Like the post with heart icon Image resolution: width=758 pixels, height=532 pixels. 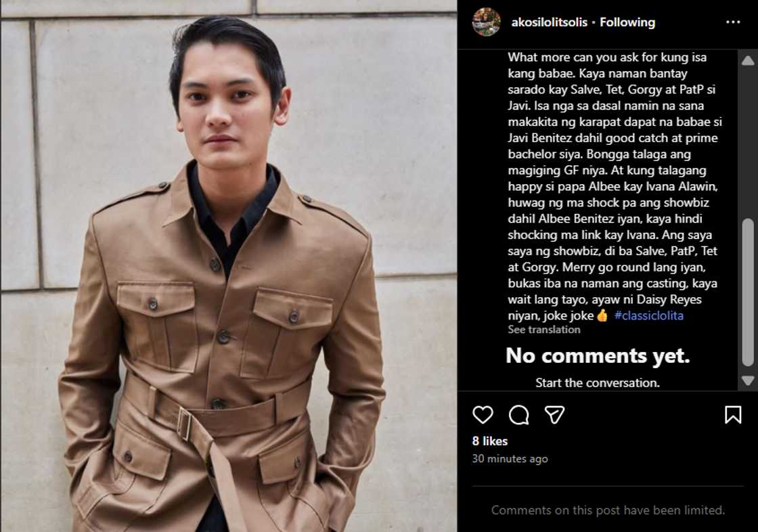tap(483, 415)
